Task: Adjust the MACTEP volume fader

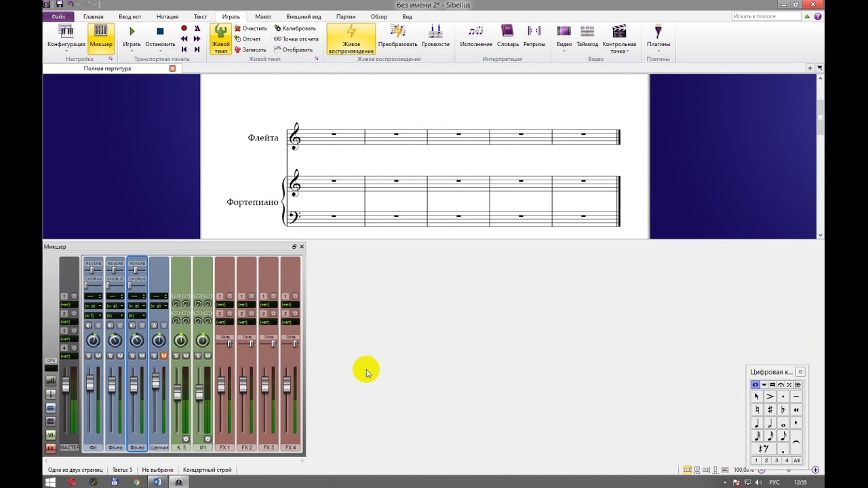Action: click(x=66, y=385)
